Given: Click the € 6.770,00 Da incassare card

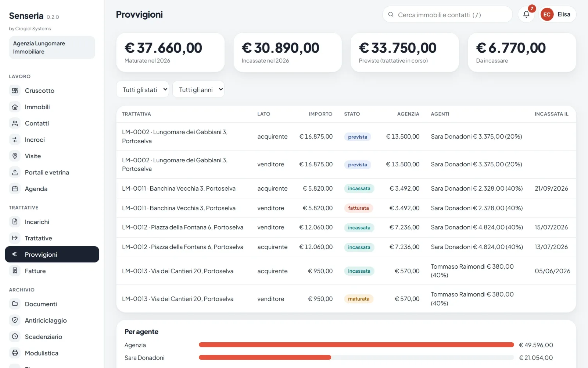Looking at the screenshot, I should [x=522, y=53].
